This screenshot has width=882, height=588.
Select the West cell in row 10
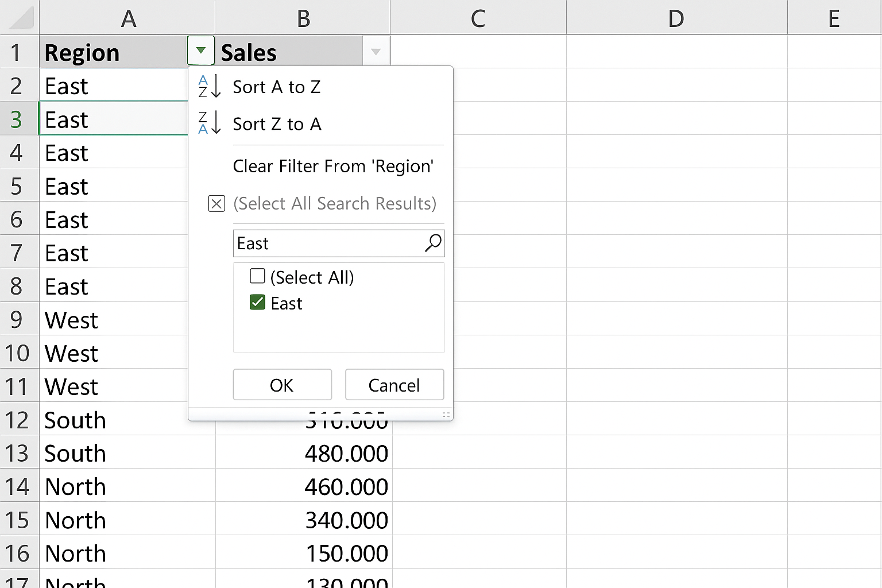tap(114, 353)
